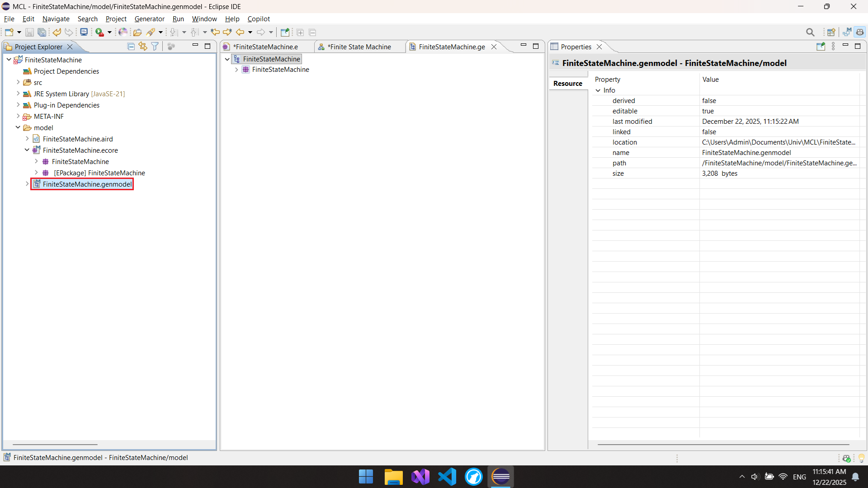Screen dimensions: 868x488
Task: Click the Open Perspective icon
Action: click(831, 32)
